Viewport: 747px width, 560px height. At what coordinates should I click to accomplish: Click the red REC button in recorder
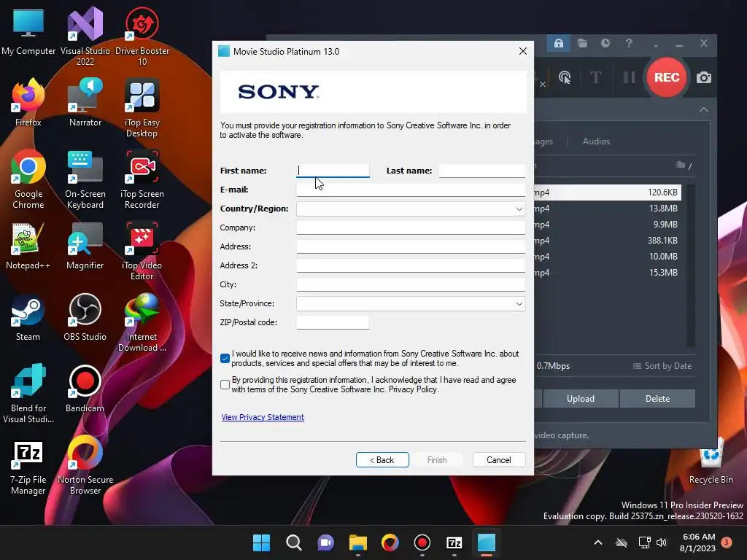pos(666,77)
